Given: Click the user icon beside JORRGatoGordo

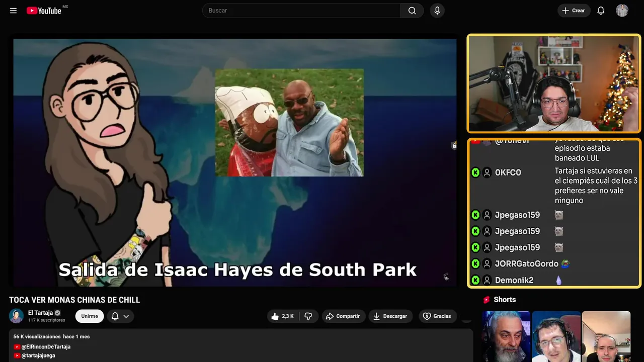Looking at the screenshot, I should [x=487, y=263].
